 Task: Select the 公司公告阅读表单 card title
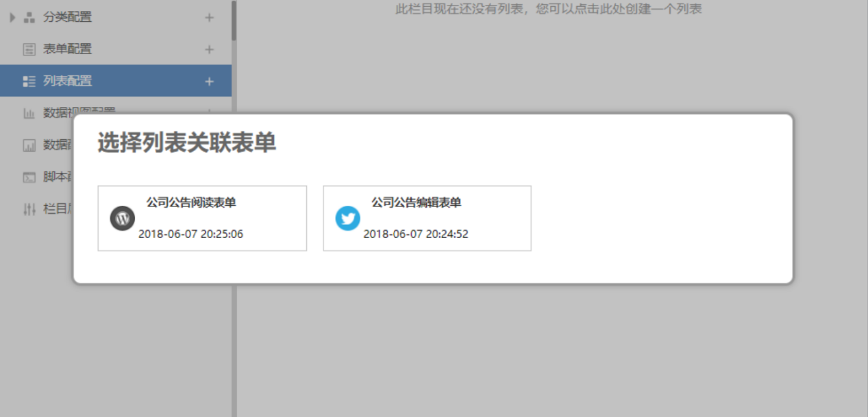[x=191, y=202]
